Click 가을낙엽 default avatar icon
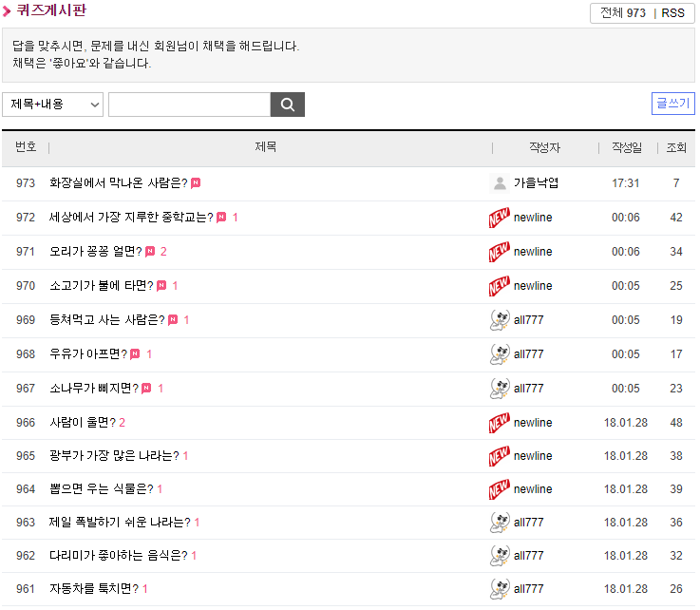The height and width of the screenshot is (610, 700). click(x=500, y=183)
